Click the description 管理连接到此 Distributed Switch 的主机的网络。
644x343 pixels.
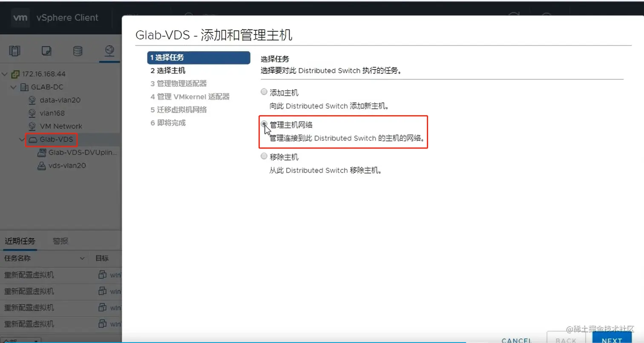347,138
